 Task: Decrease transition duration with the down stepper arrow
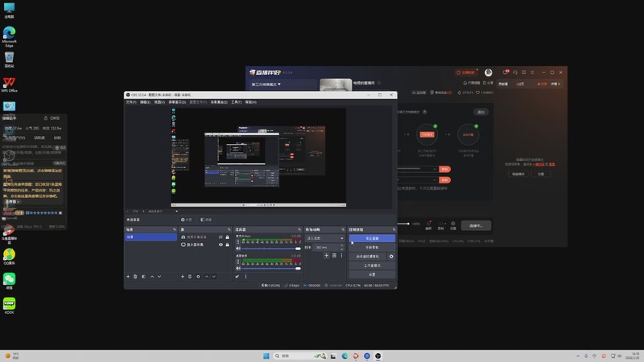(x=341, y=249)
